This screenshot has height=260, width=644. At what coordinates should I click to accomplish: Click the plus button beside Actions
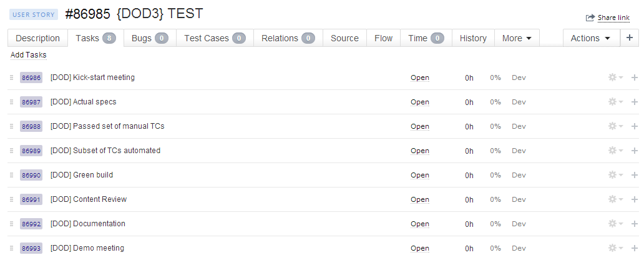tap(630, 38)
